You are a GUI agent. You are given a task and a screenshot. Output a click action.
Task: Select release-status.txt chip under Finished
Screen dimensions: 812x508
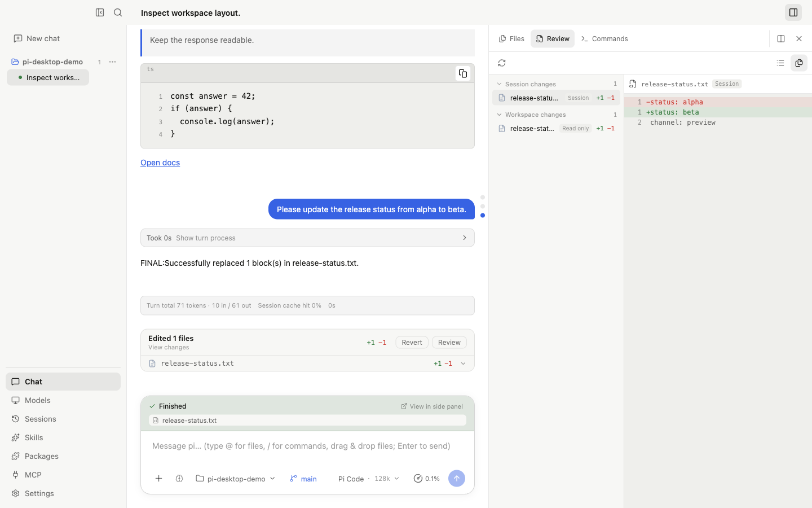[307, 421]
